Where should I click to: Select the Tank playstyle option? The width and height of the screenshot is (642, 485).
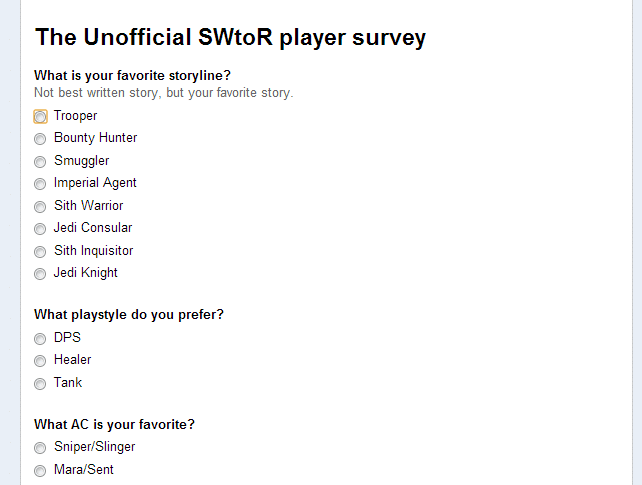tap(40, 384)
